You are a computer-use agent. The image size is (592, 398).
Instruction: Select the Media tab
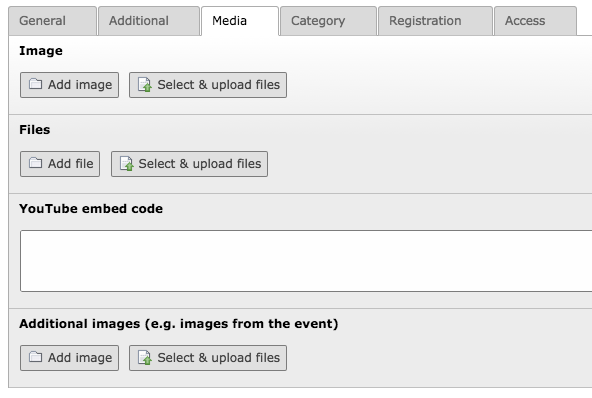click(x=240, y=21)
